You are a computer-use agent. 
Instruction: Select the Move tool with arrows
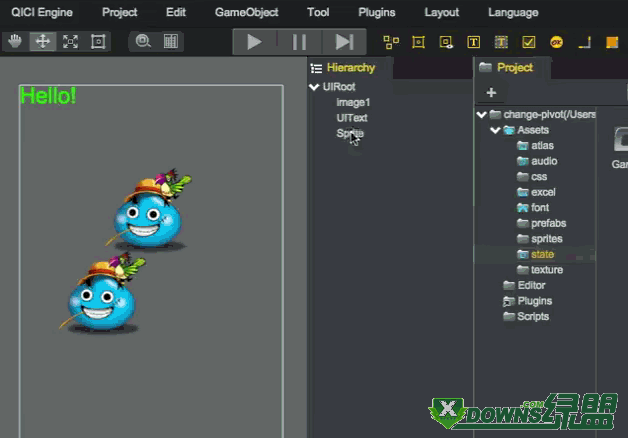43,41
